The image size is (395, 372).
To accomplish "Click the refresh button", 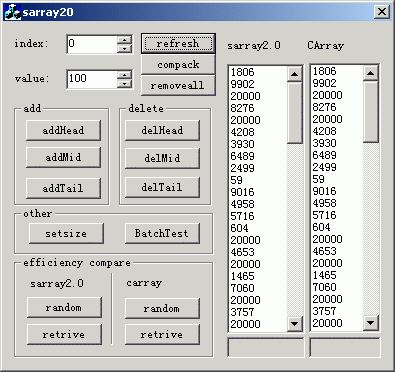I will [178, 43].
